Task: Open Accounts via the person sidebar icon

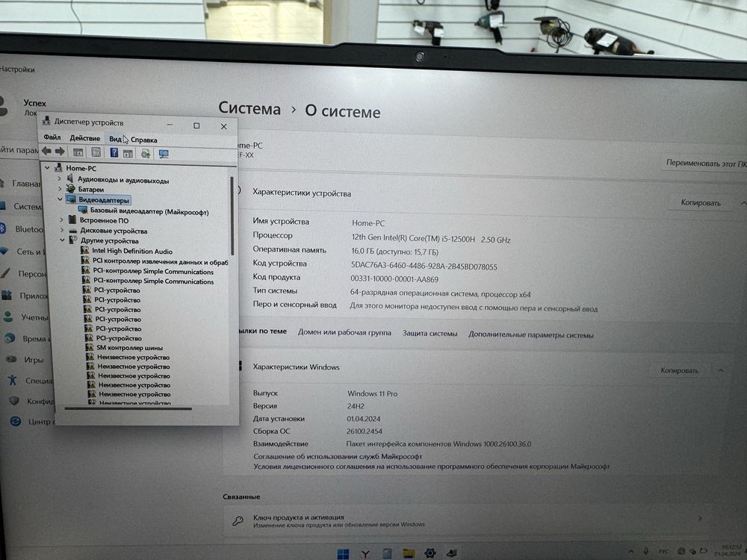Action: [8, 317]
